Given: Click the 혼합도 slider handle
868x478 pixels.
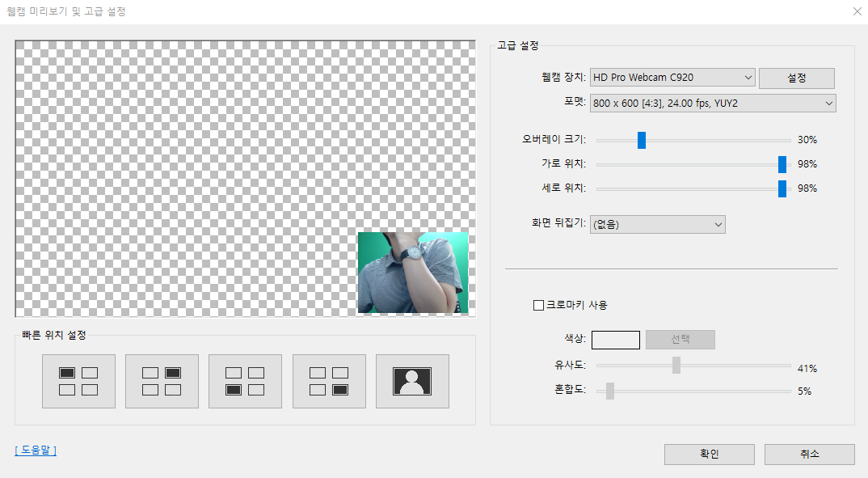Looking at the screenshot, I should [610, 391].
